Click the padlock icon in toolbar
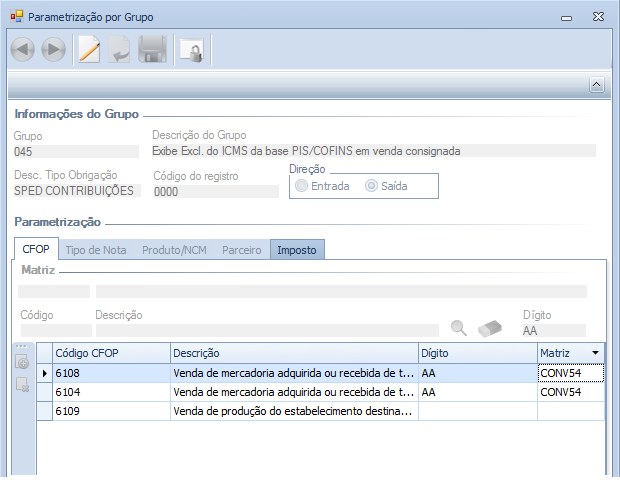The image size is (620, 480). (190, 50)
